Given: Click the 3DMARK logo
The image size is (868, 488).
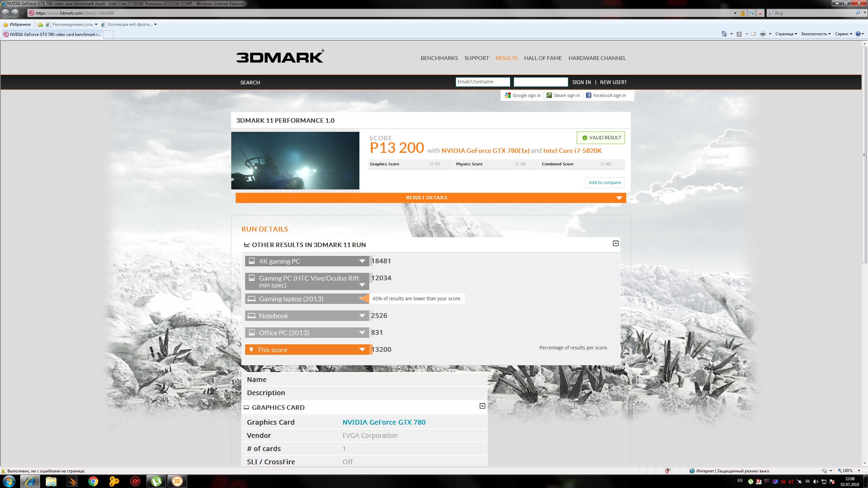Looking at the screenshot, I should pyautogui.click(x=280, y=57).
